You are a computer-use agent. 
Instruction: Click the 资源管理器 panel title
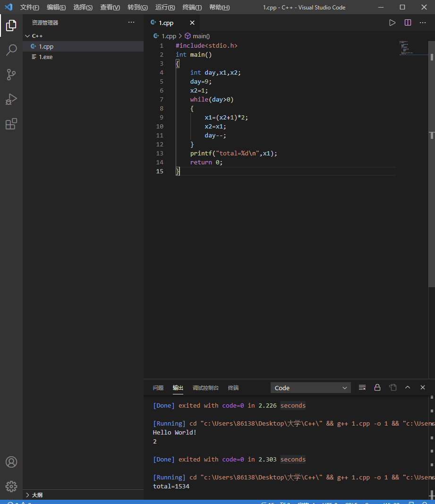click(45, 23)
